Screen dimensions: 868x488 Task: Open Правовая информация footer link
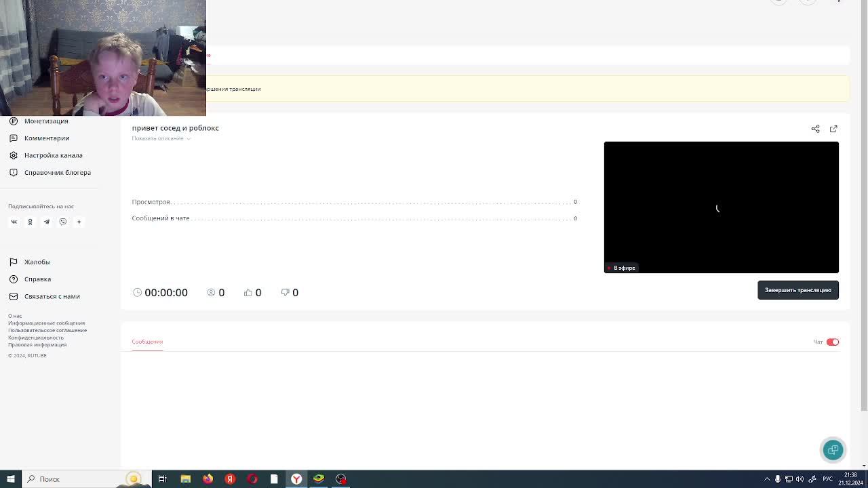[x=37, y=344]
